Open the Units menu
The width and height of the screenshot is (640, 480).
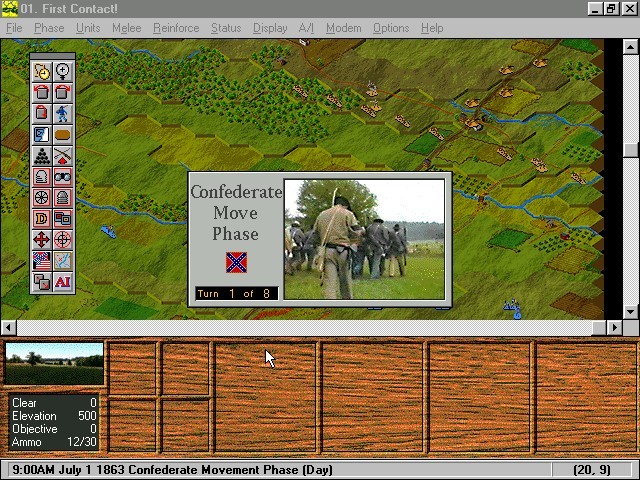tap(88, 28)
